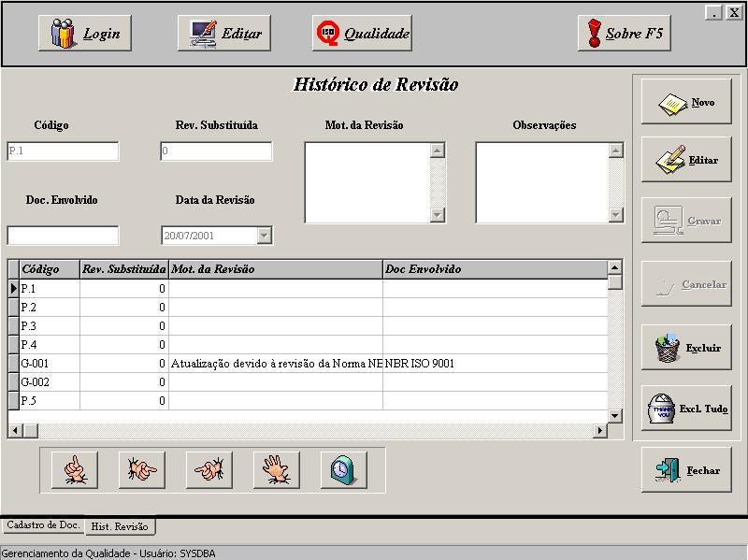Image resolution: width=748 pixels, height=560 pixels.
Task: Click the grid's vertical scrollbar down arrow
Action: pyautogui.click(x=614, y=416)
